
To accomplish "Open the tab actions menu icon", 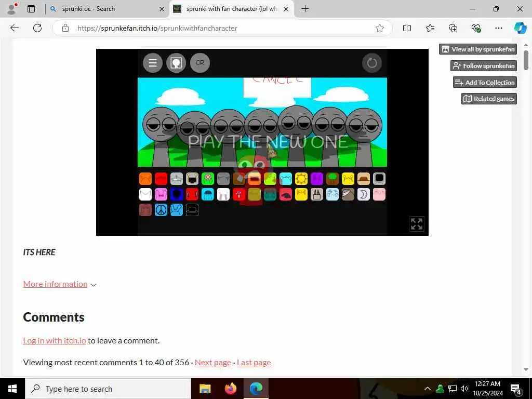I will (x=31, y=9).
